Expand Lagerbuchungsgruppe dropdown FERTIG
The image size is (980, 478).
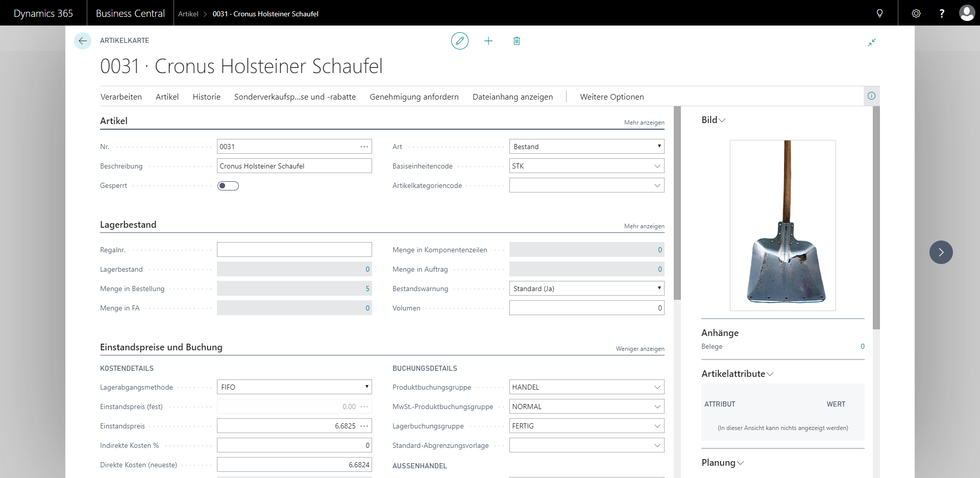[657, 426]
